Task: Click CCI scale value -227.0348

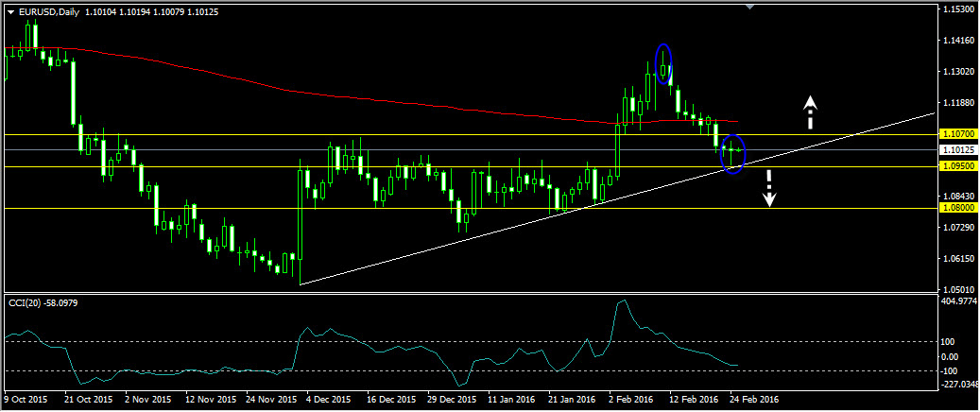Action: point(959,385)
